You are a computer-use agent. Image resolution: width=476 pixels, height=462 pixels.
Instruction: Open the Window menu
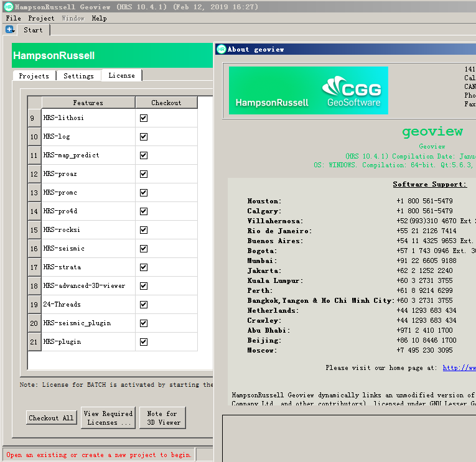[x=73, y=18]
